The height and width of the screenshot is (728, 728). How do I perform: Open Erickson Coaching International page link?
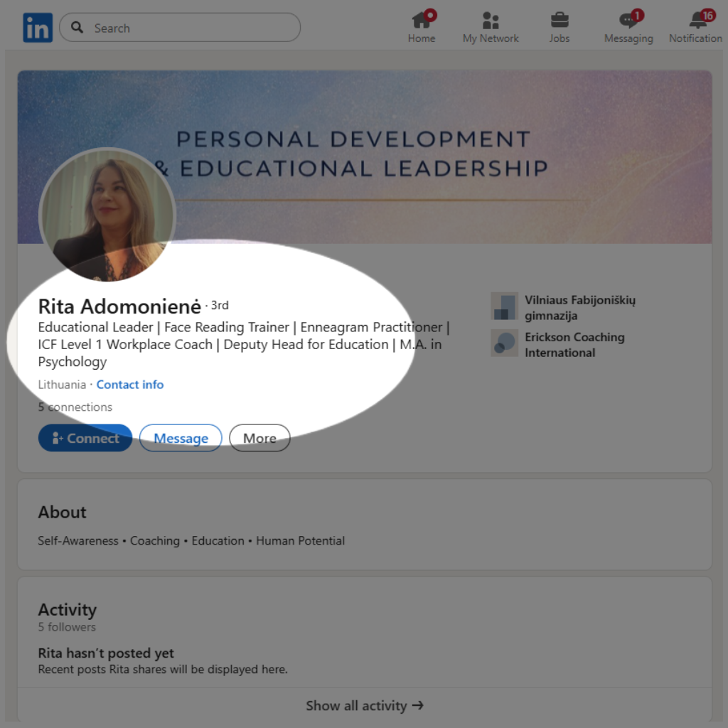[x=574, y=345]
